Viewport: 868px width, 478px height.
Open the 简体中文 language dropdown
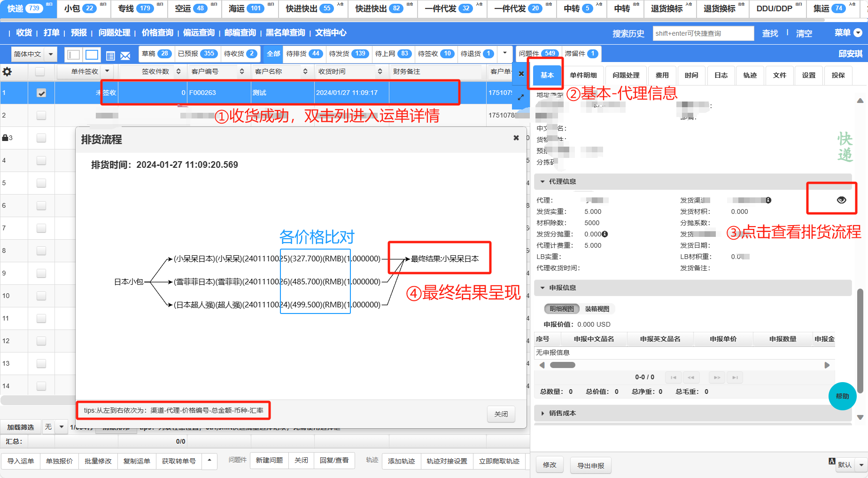[x=33, y=55]
